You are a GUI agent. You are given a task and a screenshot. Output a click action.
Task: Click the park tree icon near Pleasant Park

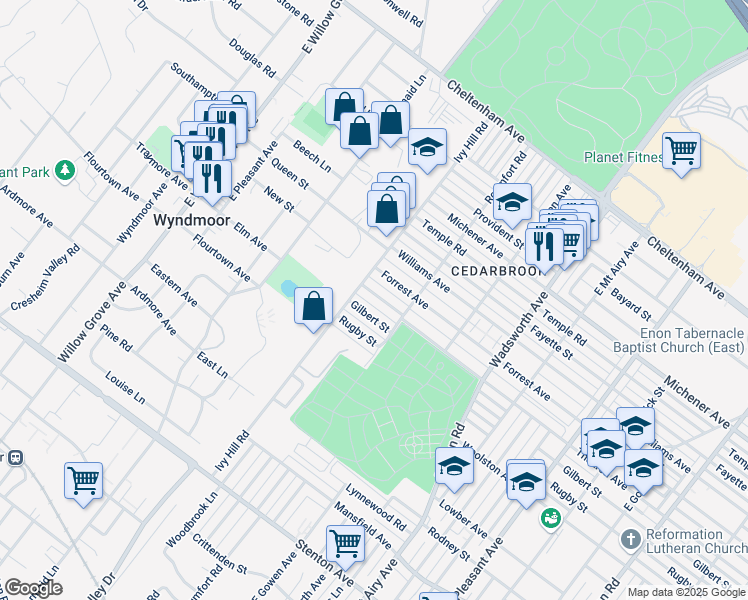point(65,171)
